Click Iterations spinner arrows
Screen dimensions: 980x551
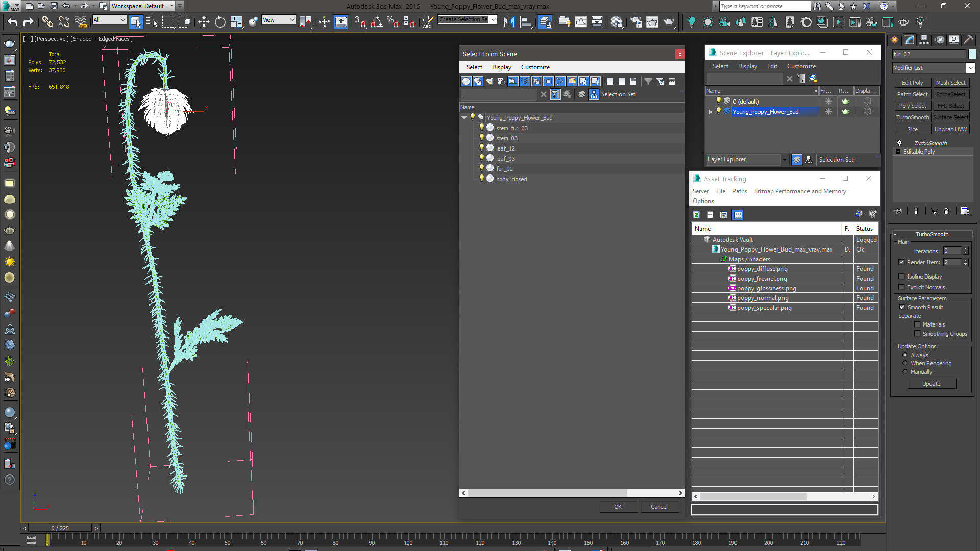[965, 251]
